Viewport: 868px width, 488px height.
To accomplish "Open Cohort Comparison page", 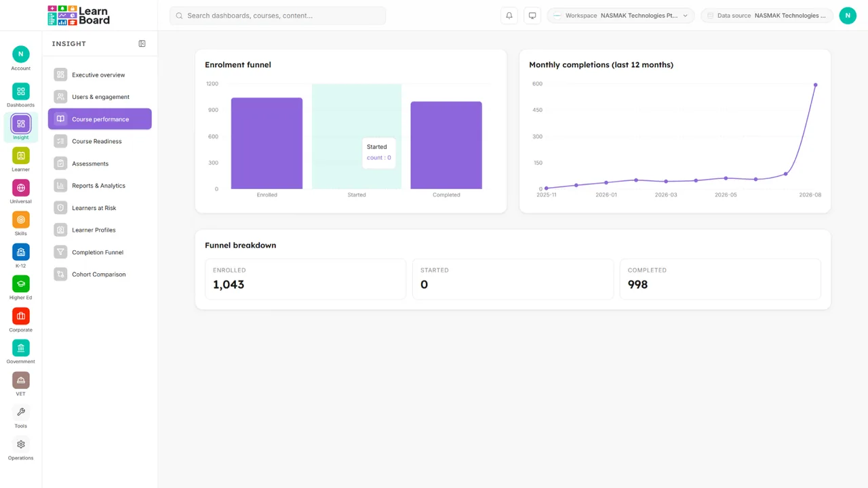I will click(100, 274).
